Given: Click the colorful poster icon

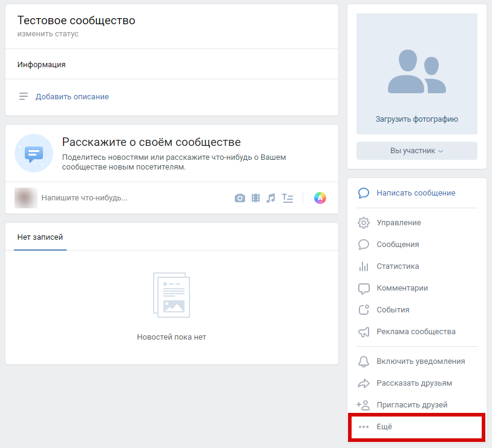Looking at the screenshot, I should [320, 198].
